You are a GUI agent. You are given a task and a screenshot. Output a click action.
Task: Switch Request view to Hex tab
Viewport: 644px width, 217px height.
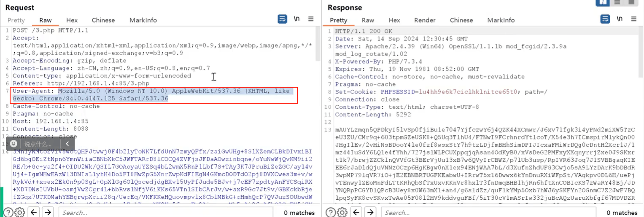coord(72,20)
